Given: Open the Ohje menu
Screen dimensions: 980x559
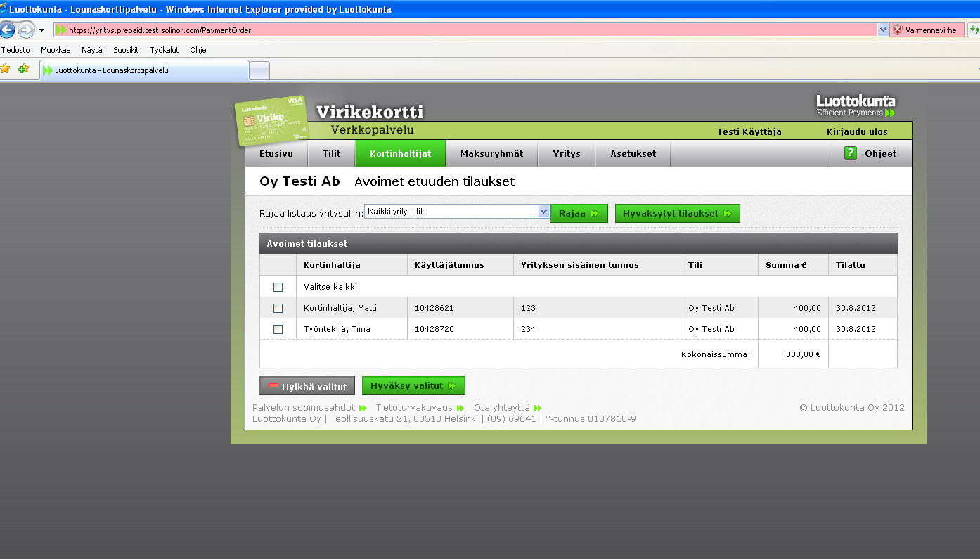Looking at the screenshot, I should (x=198, y=50).
